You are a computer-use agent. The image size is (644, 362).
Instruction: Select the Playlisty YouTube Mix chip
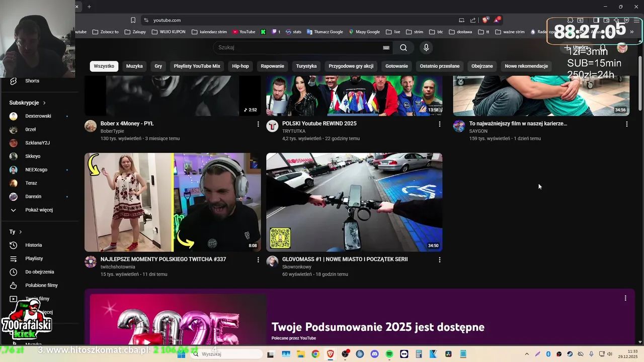pyautogui.click(x=197, y=66)
